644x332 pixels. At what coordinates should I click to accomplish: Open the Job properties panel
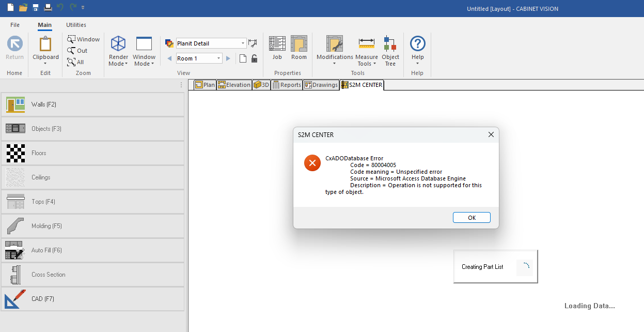(x=277, y=49)
